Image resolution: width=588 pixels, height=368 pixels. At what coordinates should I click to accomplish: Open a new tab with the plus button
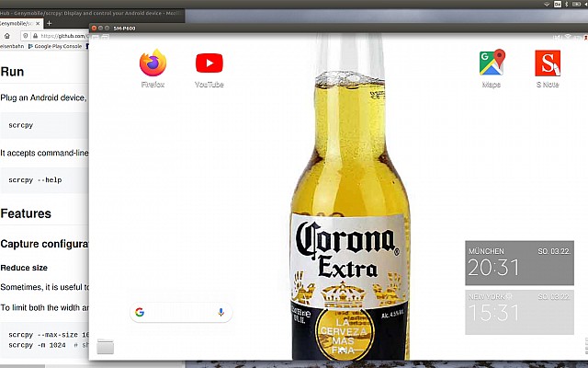tap(49, 23)
